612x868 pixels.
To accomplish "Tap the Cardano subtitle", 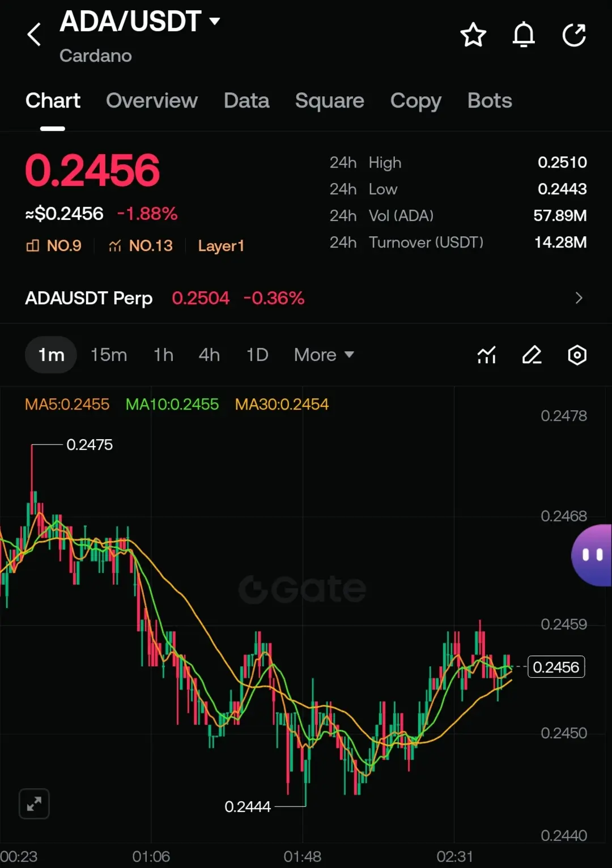I will tap(96, 56).
